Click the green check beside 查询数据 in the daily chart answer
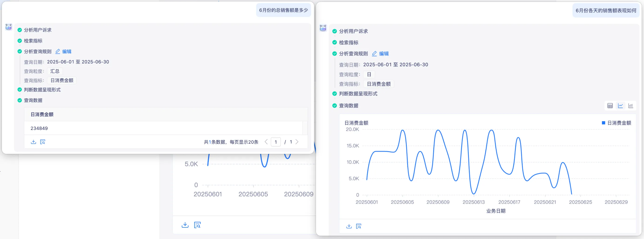Viewport: 644px width, 239px height. pyautogui.click(x=335, y=106)
